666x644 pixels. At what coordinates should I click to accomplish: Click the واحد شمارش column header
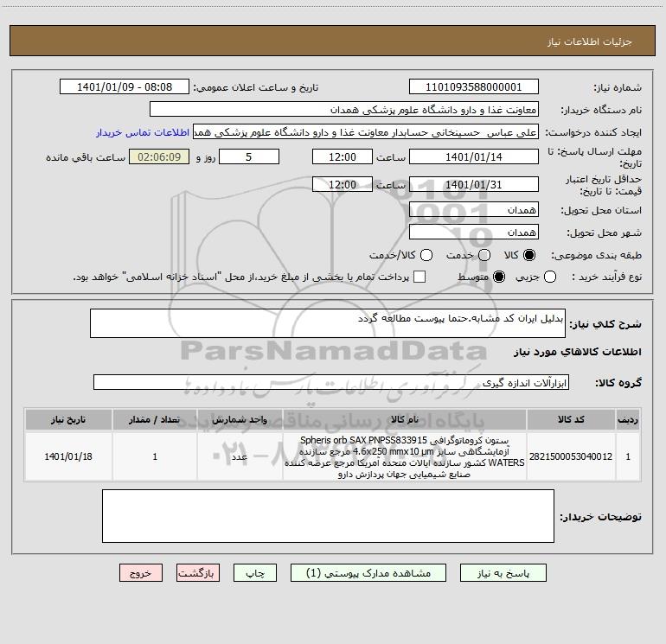240,420
